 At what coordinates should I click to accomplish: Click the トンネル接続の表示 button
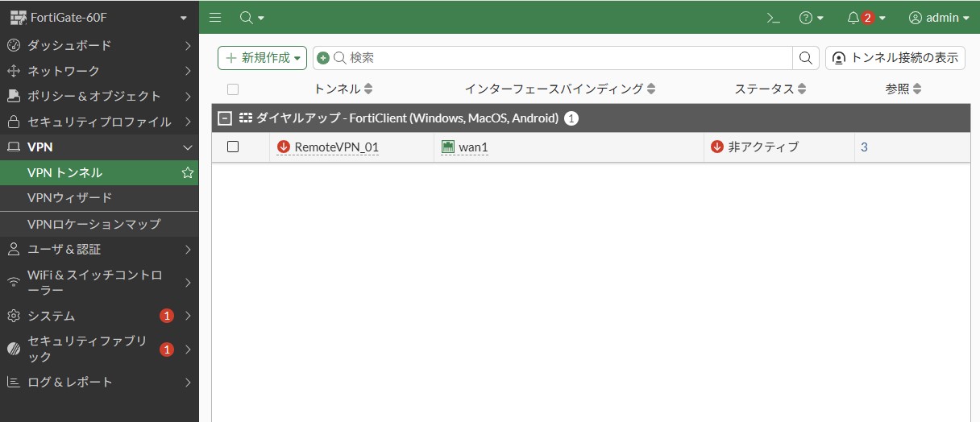coord(895,58)
